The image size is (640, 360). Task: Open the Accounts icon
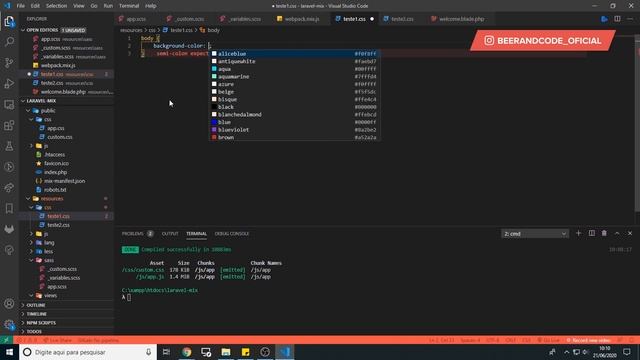click(9, 304)
